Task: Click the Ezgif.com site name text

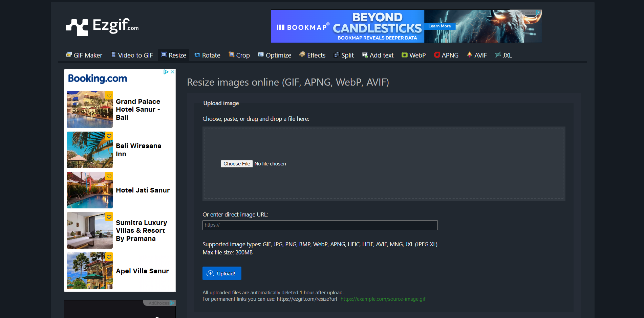Action: [115, 26]
